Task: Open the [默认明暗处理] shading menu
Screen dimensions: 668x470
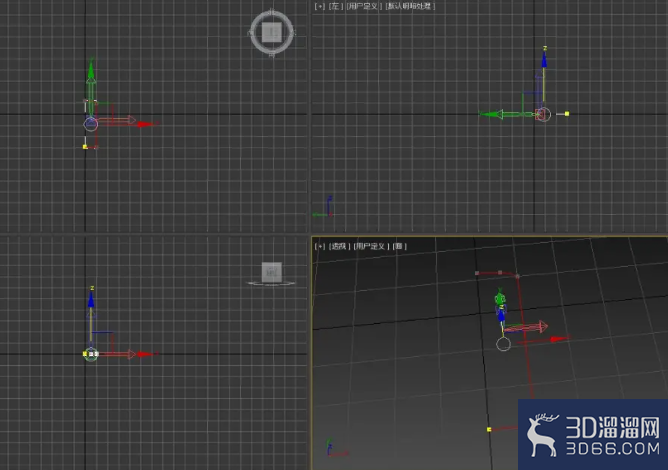Action: tap(410, 6)
